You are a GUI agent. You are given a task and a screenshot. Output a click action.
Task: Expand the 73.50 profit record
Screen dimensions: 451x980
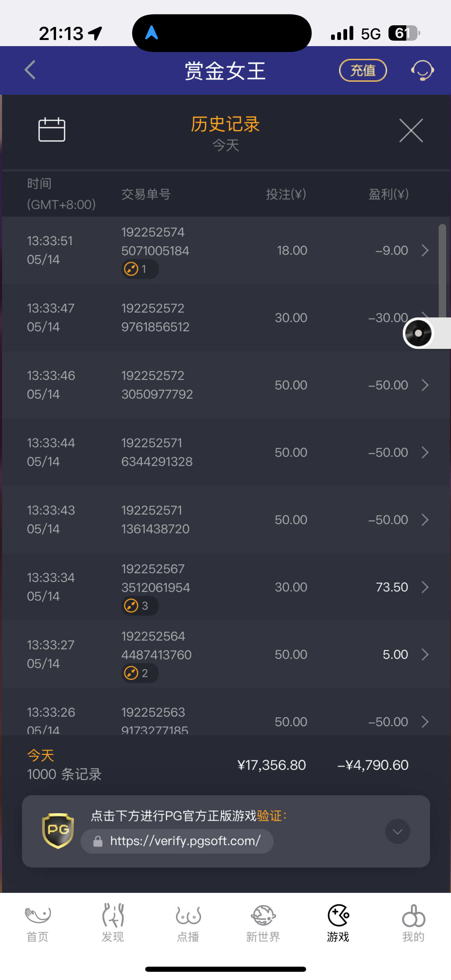(x=425, y=587)
